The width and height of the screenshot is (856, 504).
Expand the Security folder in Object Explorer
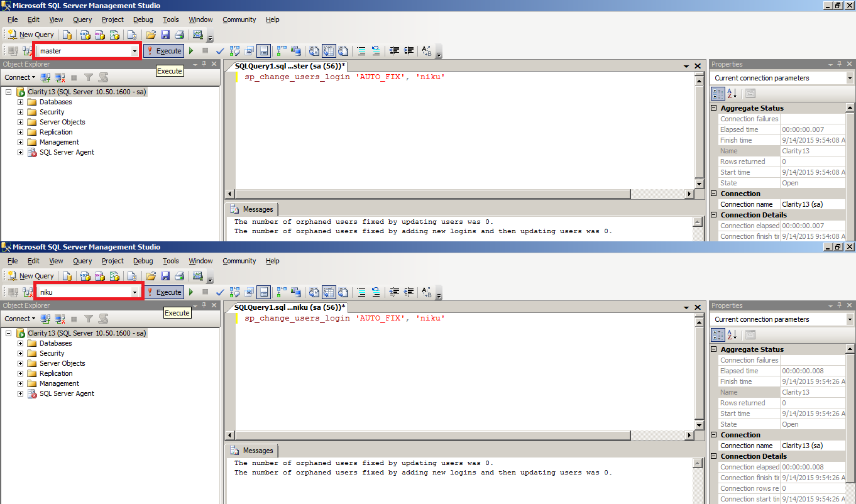pyautogui.click(x=20, y=112)
